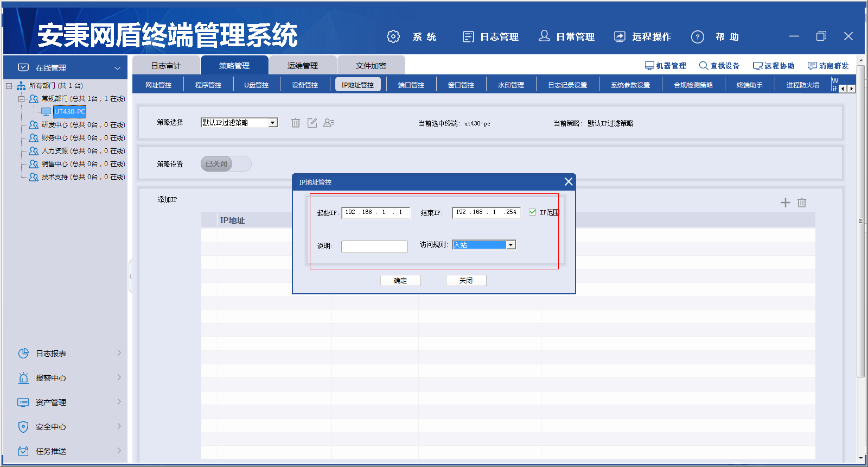The image size is (868, 467).
Task: Toggle the 策略设置 switch labeled 已关闭
Action: pyautogui.click(x=226, y=163)
